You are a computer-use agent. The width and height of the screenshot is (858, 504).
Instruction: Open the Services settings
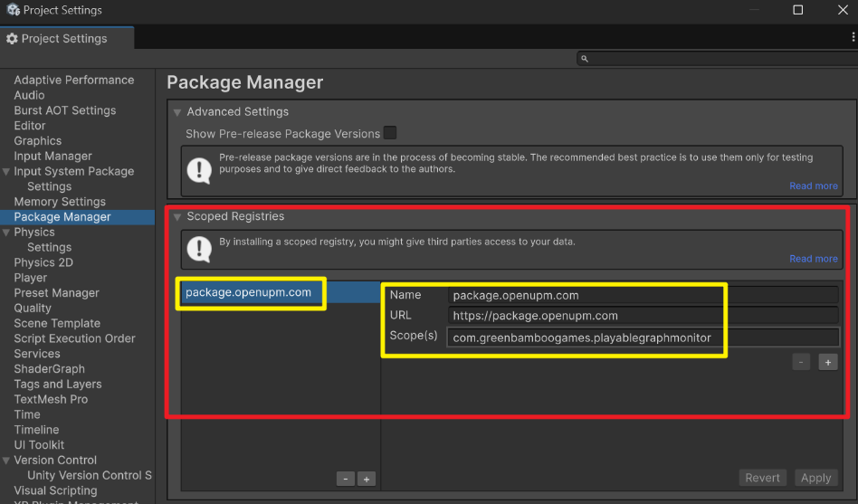pyautogui.click(x=37, y=354)
